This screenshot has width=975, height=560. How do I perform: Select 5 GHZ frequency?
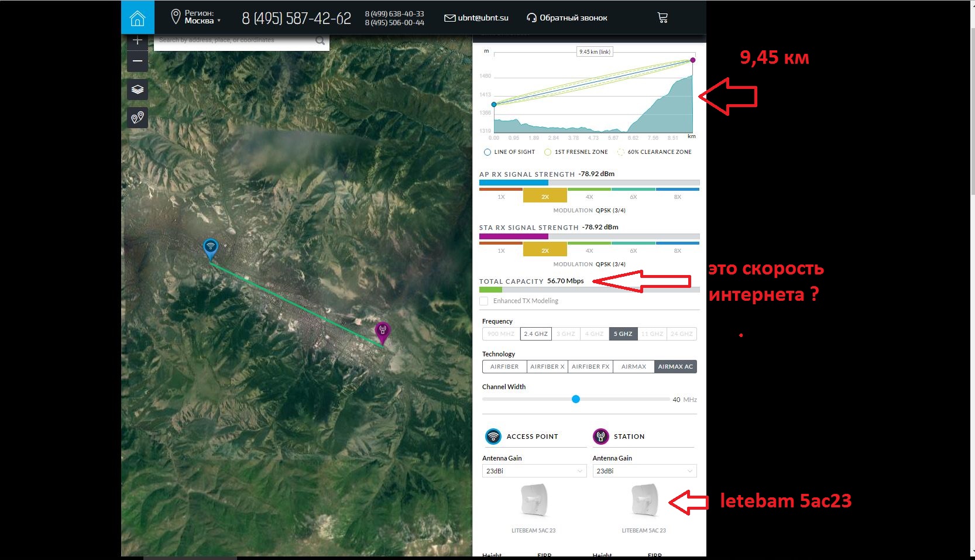623,334
